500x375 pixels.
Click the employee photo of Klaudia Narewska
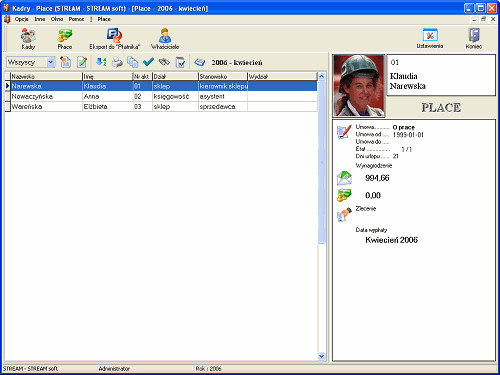[x=359, y=86]
